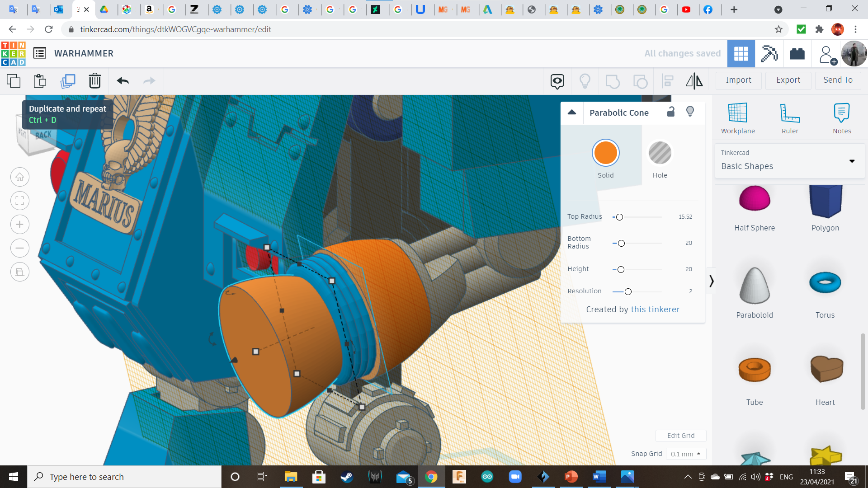Undo the last action
The image size is (868, 488).
123,81
